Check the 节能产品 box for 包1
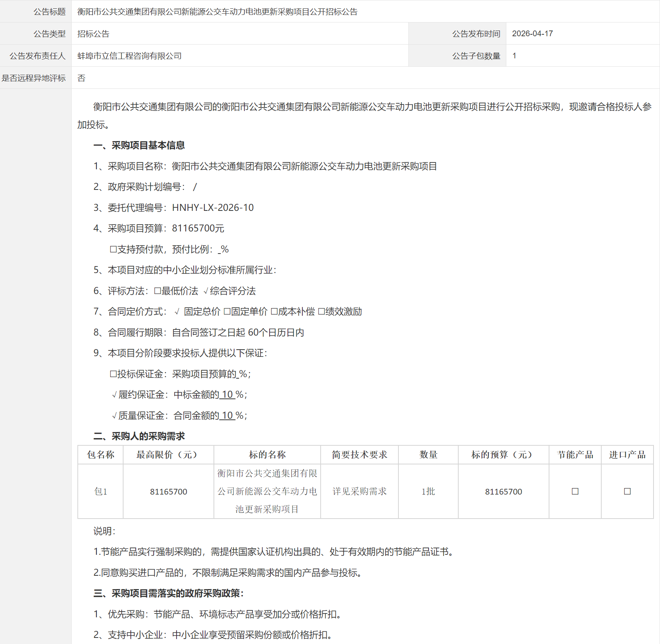The width and height of the screenshot is (660, 644). pyautogui.click(x=575, y=491)
